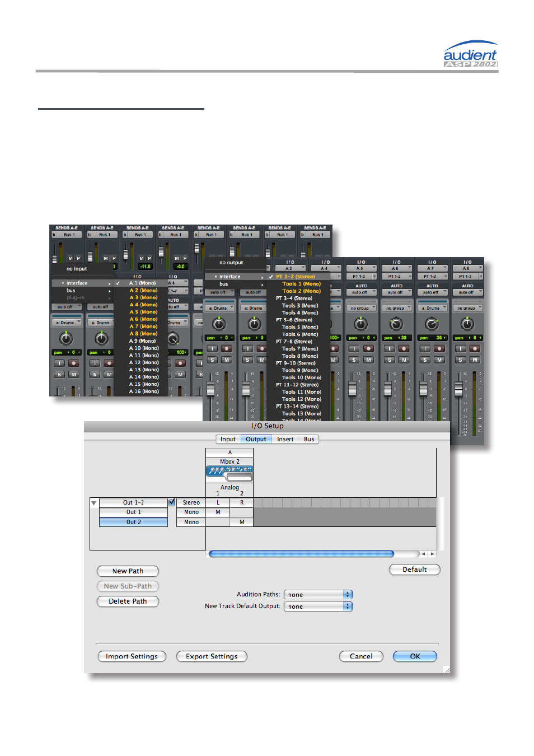Enable input monitor on the A 8 channel
Screen dimensions: 534x756
click(461, 348)
